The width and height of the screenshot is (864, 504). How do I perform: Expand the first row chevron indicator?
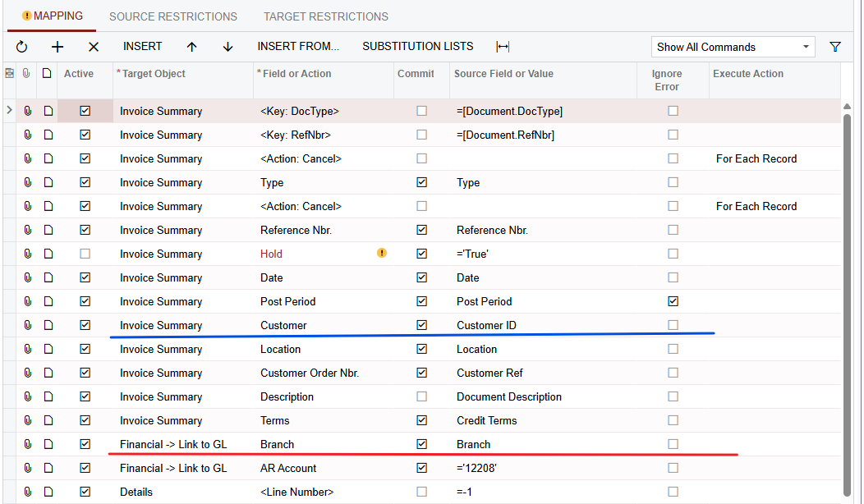coord(9,111)
